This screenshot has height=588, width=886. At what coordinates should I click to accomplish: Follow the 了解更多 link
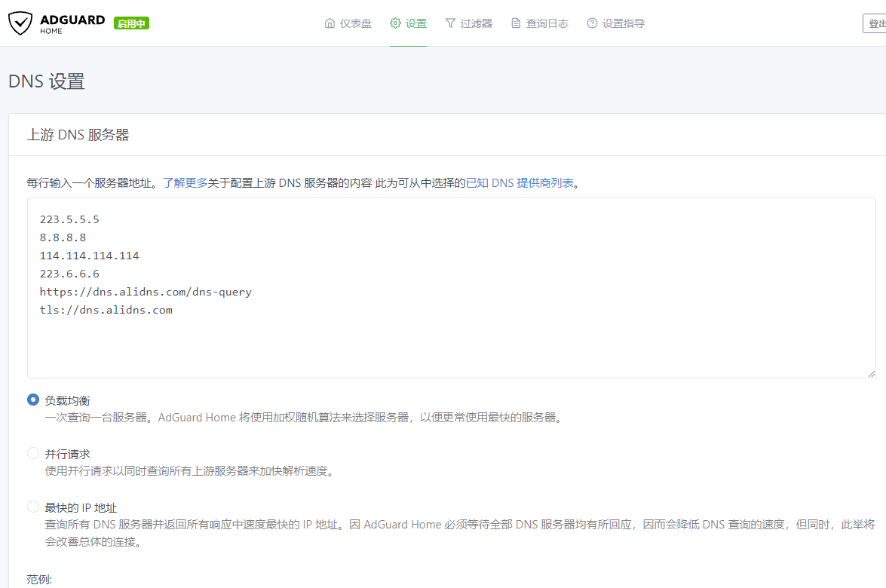pos(185,183)
